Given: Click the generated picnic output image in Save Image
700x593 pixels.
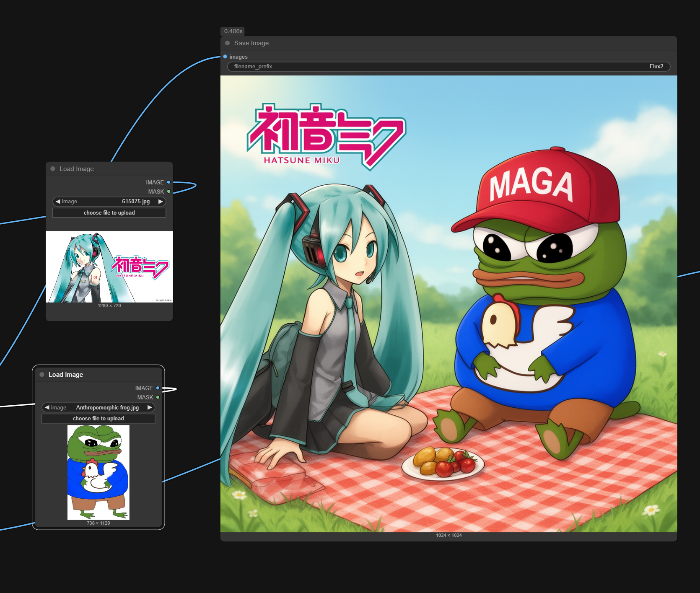Looking at the screenshot, I should coord(449,304).
